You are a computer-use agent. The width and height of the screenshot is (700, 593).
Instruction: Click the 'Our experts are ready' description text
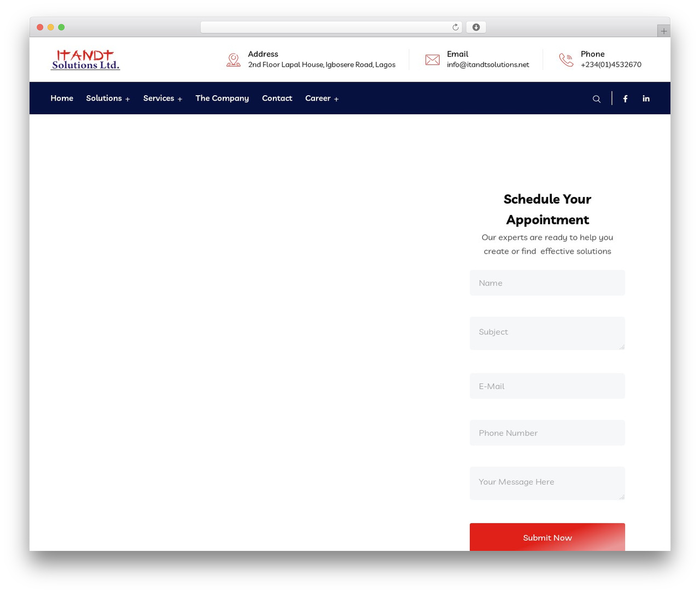coord(547,244)
